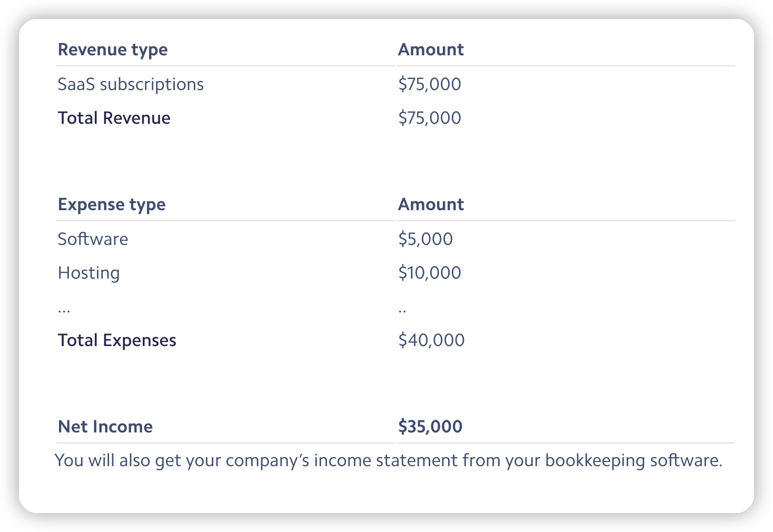The image size is (773, 532).
Task: Select the "Software" expense label
Action: (x=93, y=240)
